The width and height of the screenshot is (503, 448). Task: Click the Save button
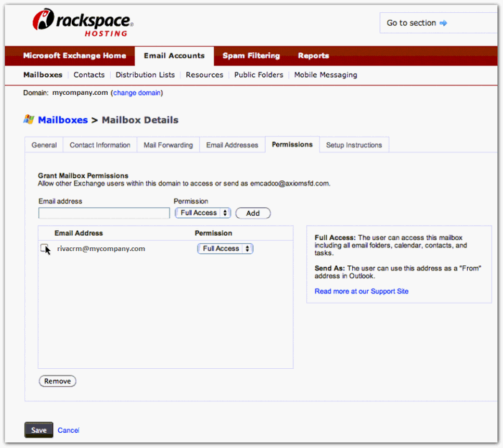[x=39, y=430]
